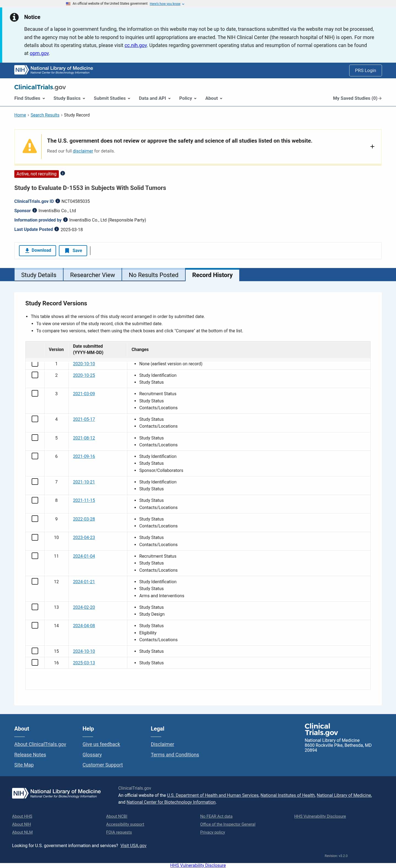Click the Notice information icon
The width and height of the screenshot is (396, 868).
(x=14, y=17)
